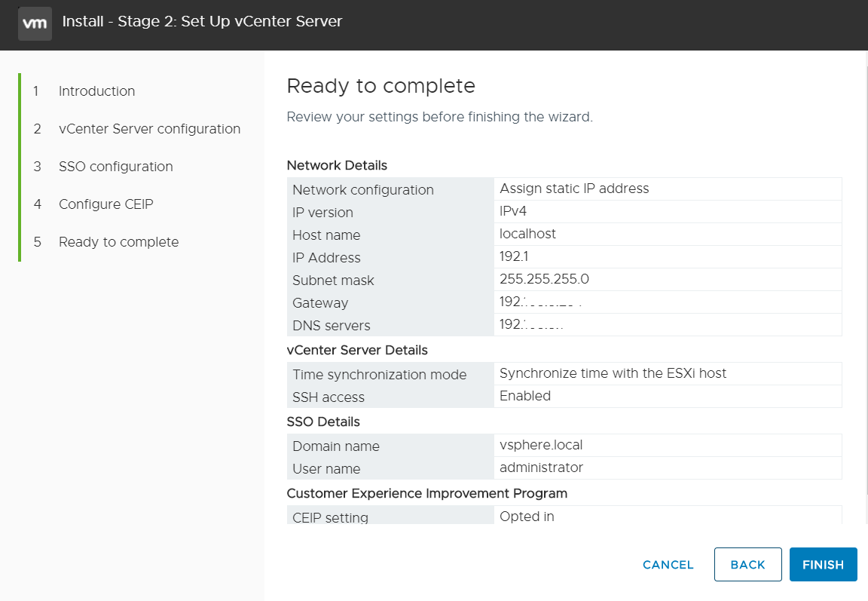
Task: Click the 'Gateway' label
Action: pyautogui.click(x=320, y=303)
